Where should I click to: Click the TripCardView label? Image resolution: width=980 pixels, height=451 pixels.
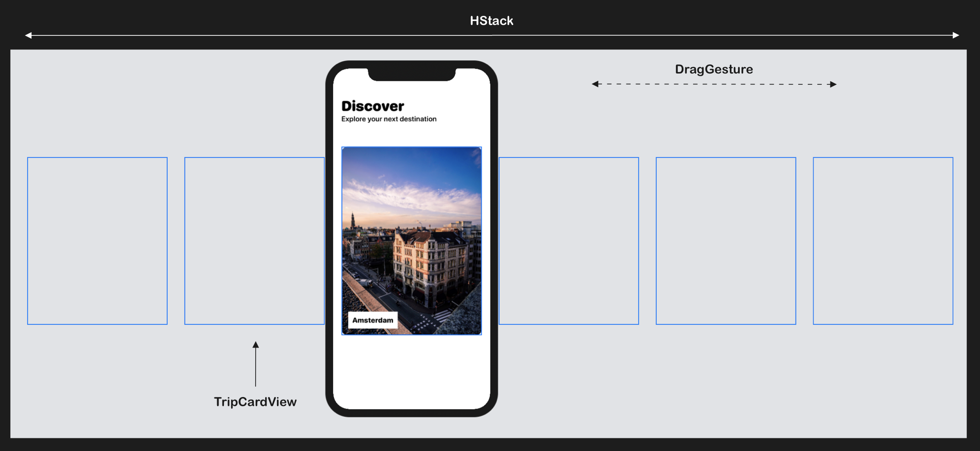[x=256, y=402]
